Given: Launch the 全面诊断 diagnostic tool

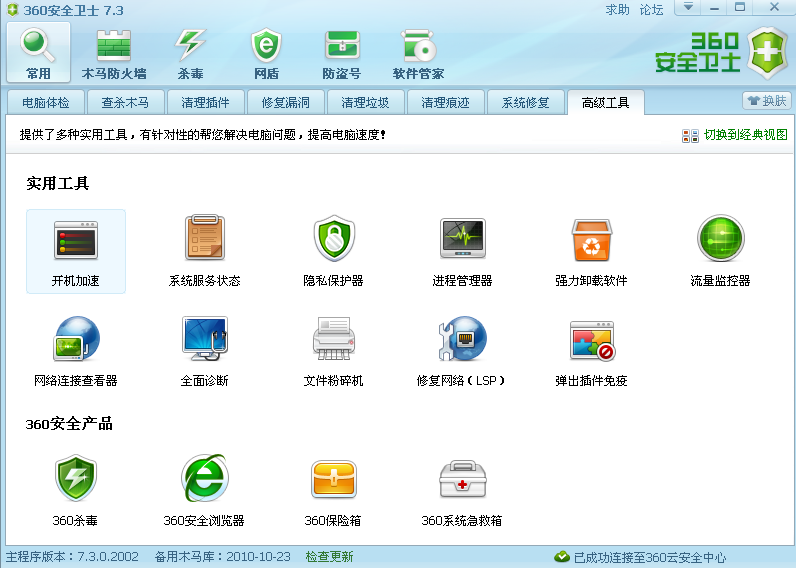Looking at the screenshot, I should pyautogui.click(x=205, y=351).
